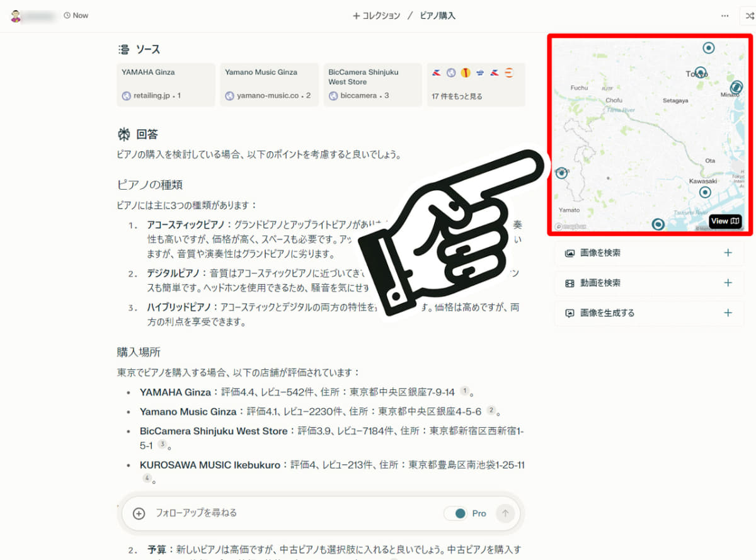756x560 pixels.
Task: Expand 画像を生成する with its plus control
Action: [728, 312]
